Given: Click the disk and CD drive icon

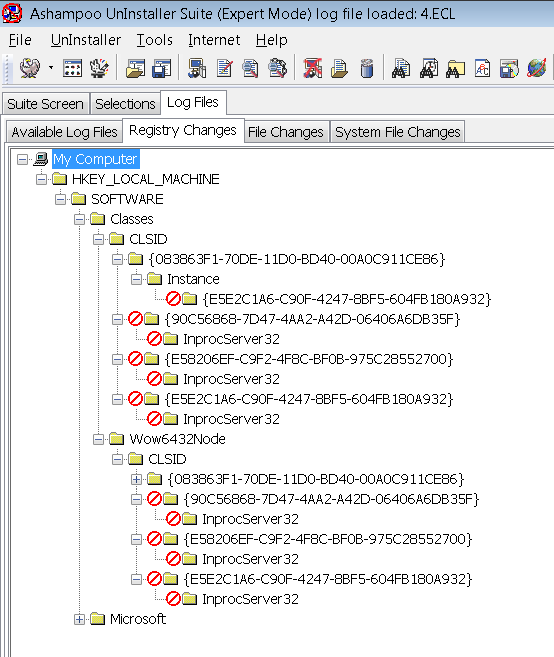Looking at the screenshot, I should point(509,68).
